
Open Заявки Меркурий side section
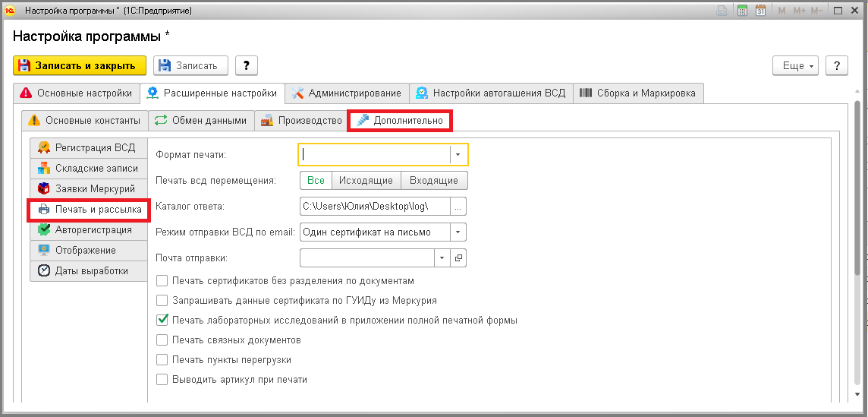(89, 188)
